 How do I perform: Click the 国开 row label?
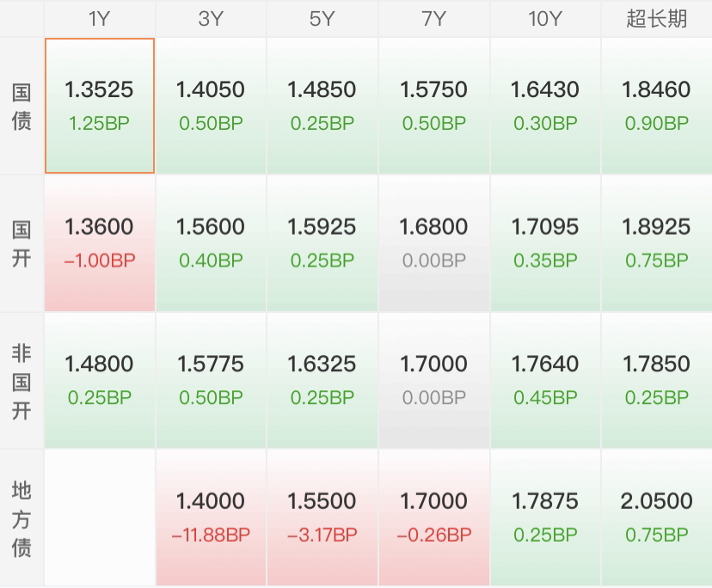click(x=21, y=243)
